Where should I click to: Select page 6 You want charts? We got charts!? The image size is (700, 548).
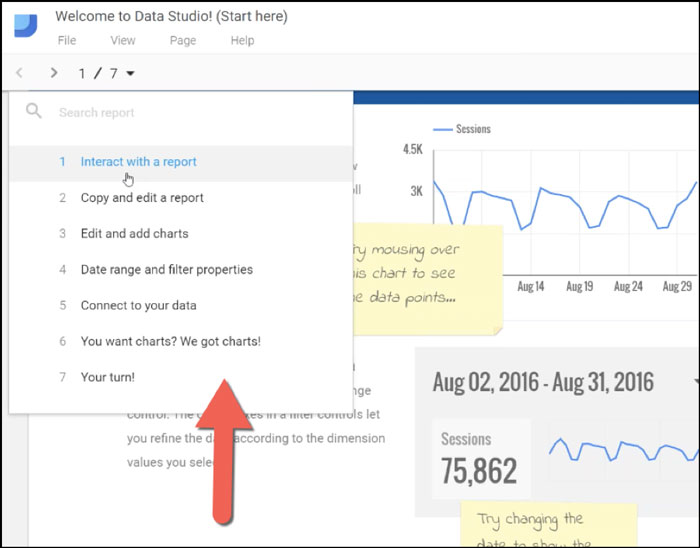tap(181, 341)
